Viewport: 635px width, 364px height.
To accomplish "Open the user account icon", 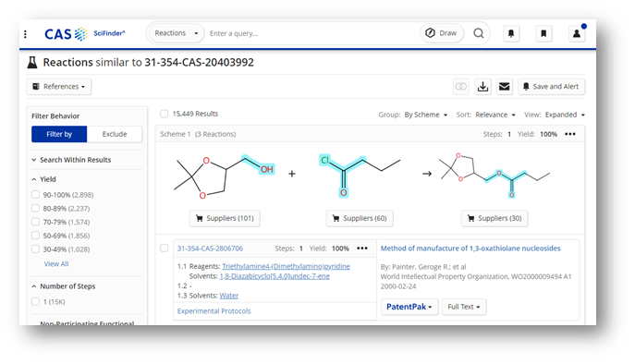I will point(577,33).
